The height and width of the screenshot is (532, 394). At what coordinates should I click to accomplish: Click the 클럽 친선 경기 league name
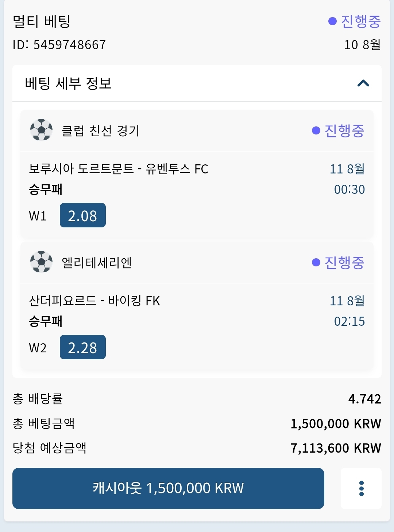tap(100, 130)
